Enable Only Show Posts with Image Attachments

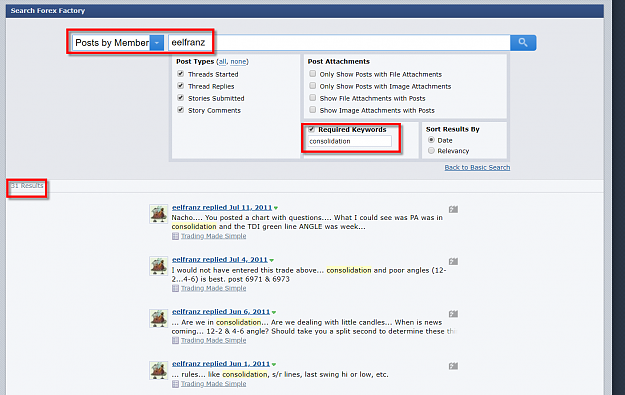[312, 86]
